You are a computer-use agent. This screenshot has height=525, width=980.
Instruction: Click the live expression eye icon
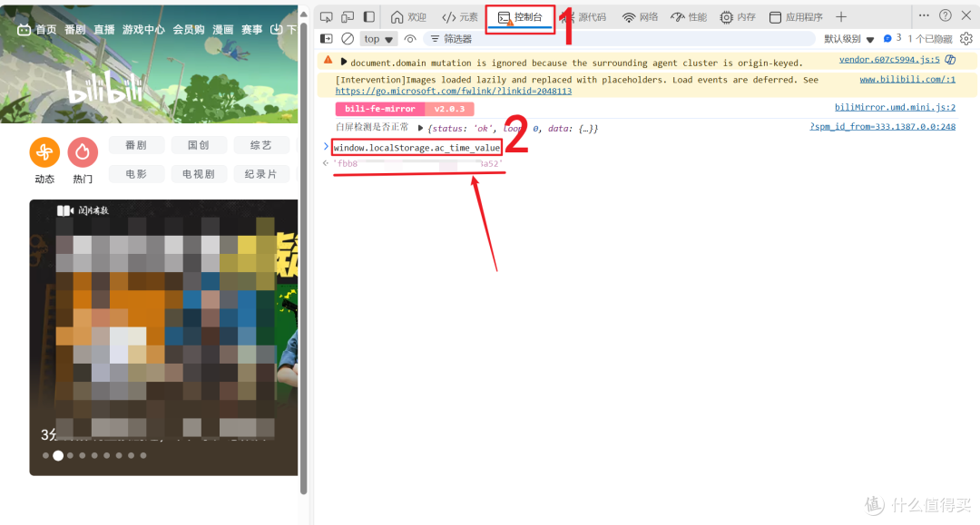[x=410, y=39]
